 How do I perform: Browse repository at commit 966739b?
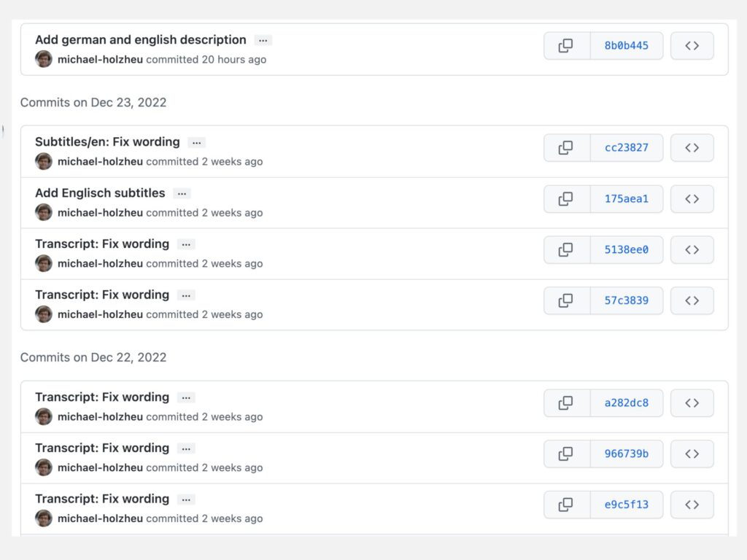pyautogui.click(x=692, y=454)
